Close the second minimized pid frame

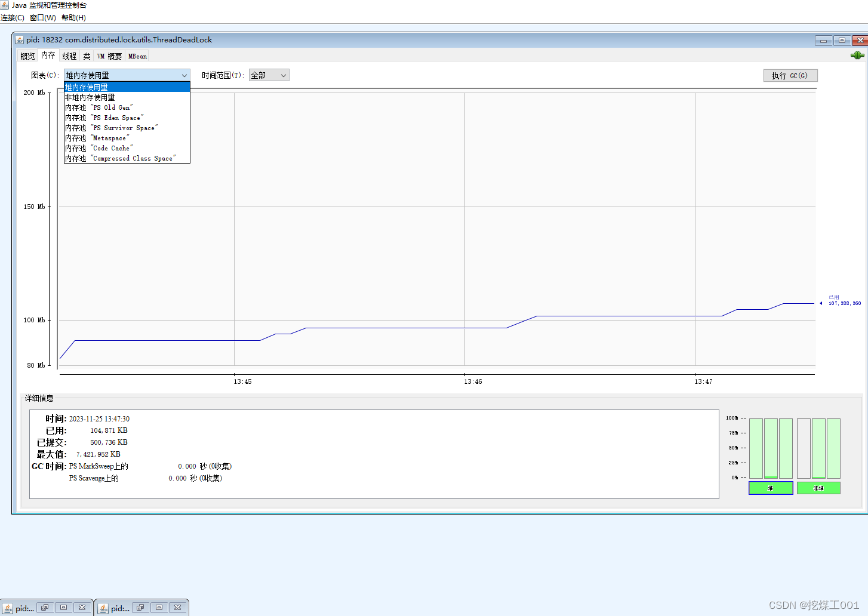coord(178,608)
